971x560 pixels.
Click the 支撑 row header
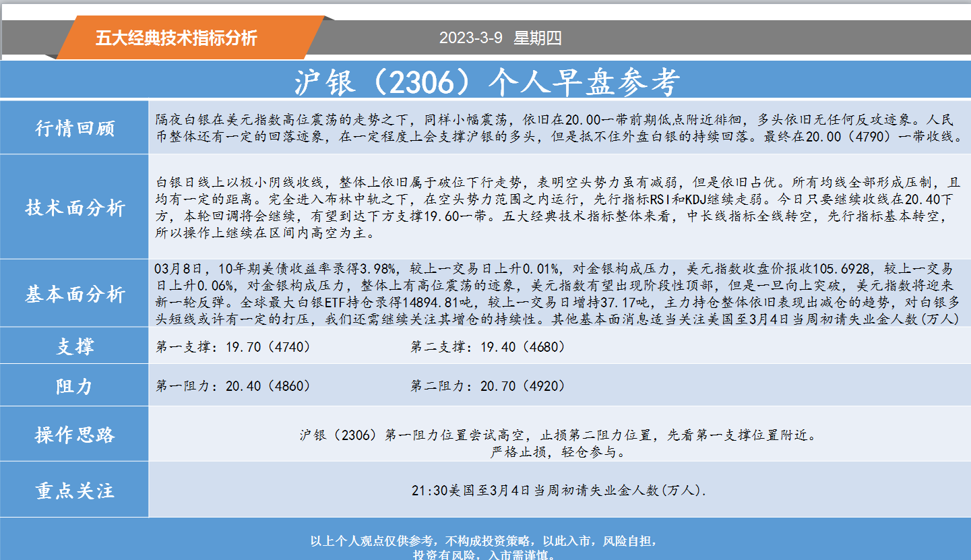pyautogui.click(x=74, y=346)
